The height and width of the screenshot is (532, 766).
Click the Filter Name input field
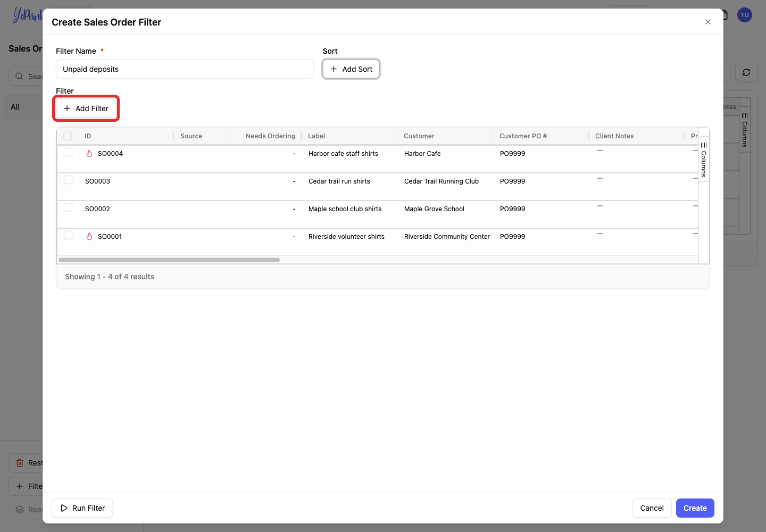185,69
